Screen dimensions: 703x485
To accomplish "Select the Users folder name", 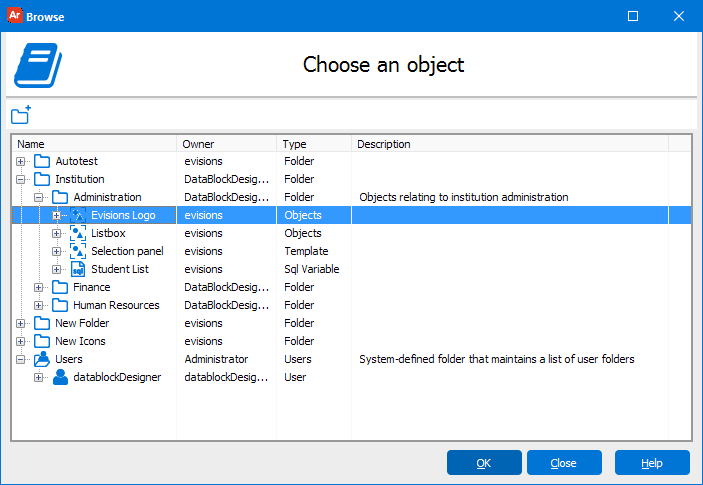I will click(69, 359).
